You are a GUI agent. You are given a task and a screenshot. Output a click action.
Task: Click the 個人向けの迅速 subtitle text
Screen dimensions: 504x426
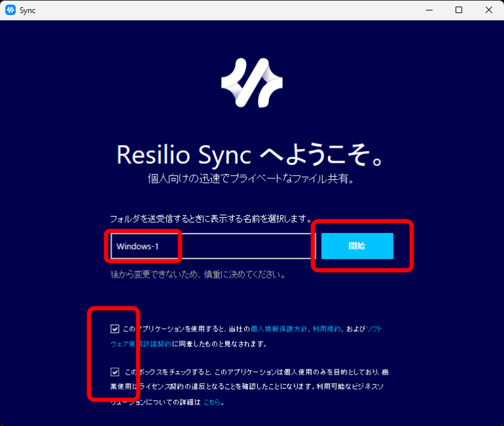[251, 179]
